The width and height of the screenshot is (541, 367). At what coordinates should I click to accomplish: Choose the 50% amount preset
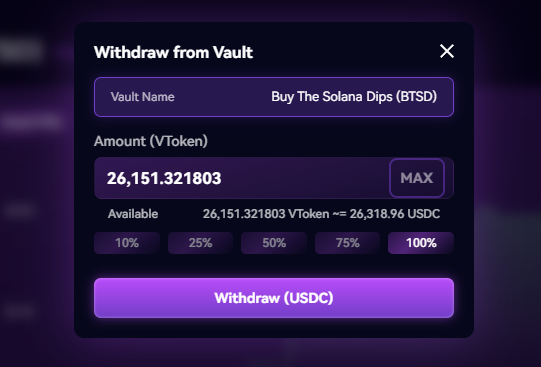pos(274,243)
